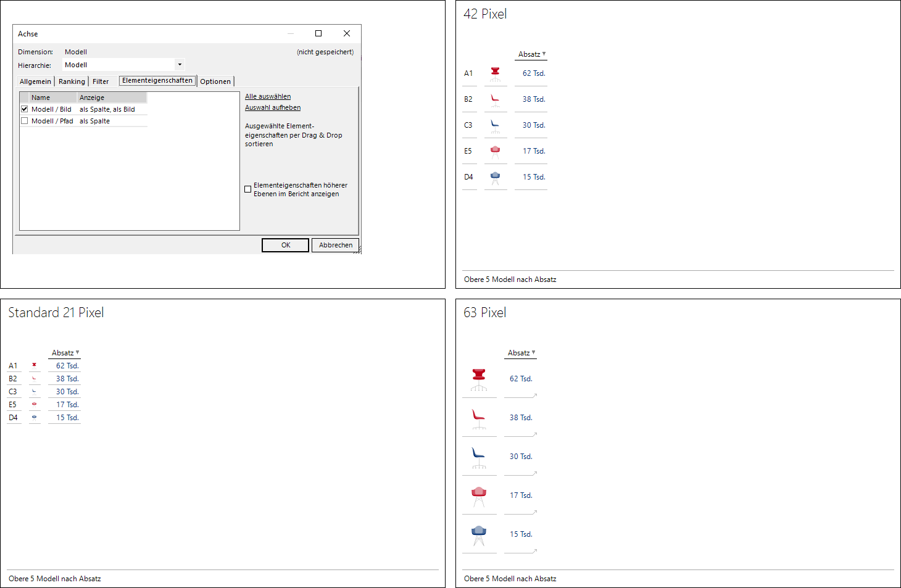Click the Alle auswählen link
The image size is (901, 588).
[268, 96]
